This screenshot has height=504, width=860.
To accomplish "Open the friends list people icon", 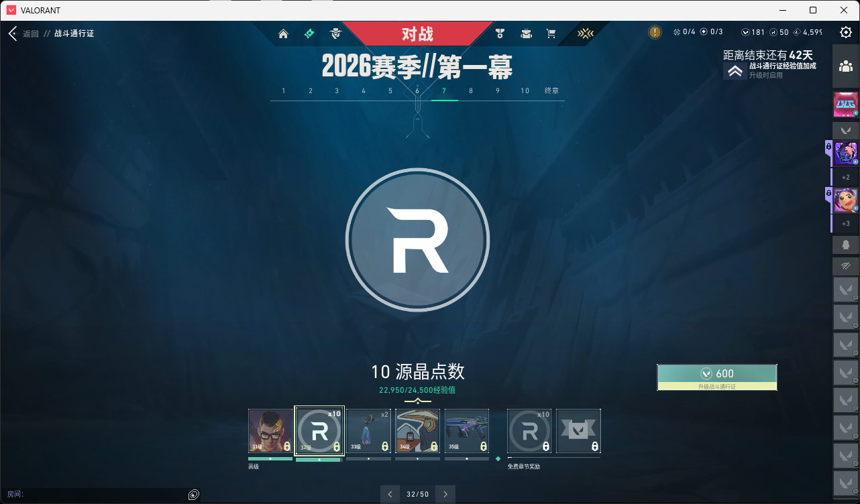I will 845,66.
